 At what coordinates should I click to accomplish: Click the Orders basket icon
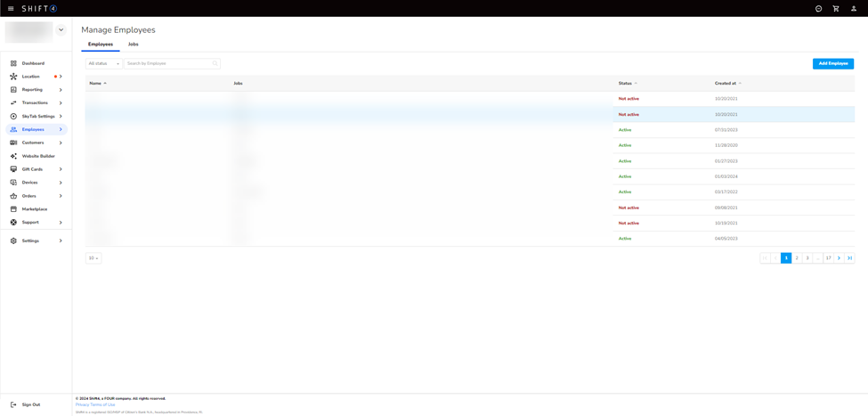tap(14, 196)
